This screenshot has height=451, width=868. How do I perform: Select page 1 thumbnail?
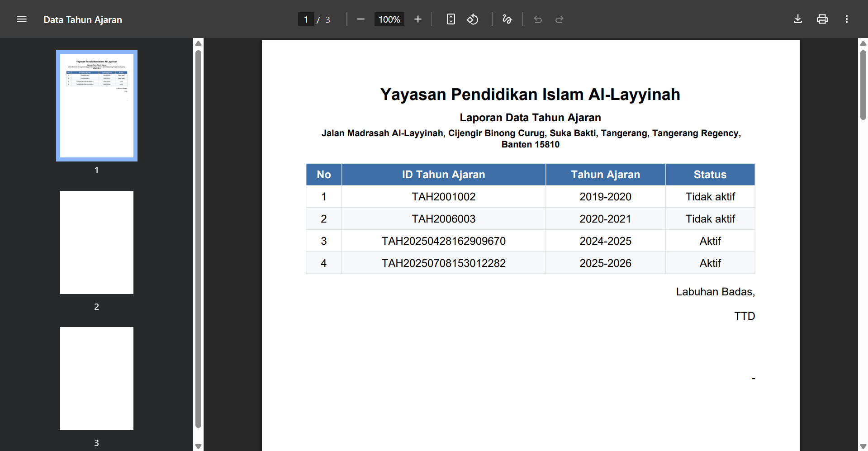(x=96, y=105)
